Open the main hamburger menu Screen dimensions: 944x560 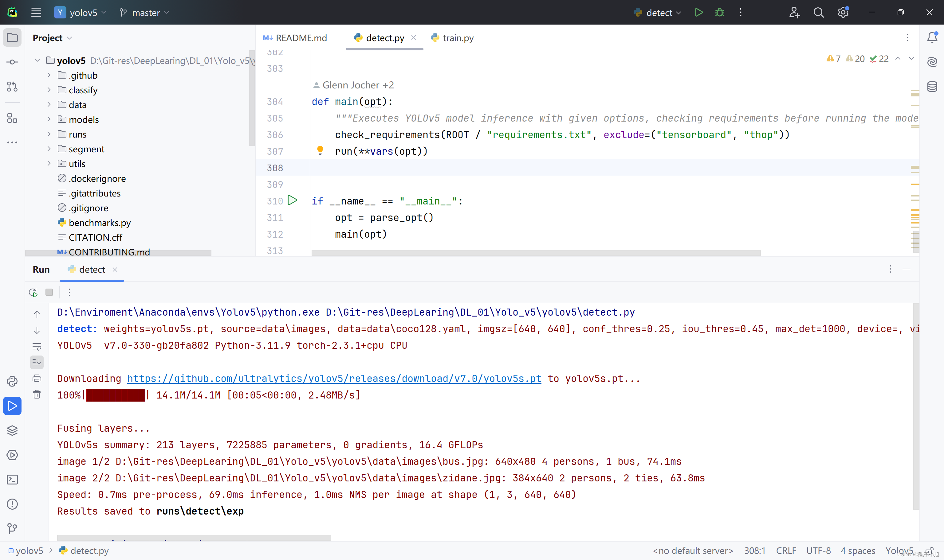point(36,13)
